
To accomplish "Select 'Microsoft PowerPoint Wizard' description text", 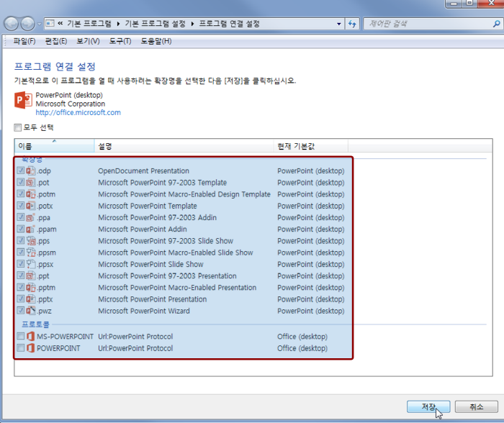I will click(x=144, y=311).
